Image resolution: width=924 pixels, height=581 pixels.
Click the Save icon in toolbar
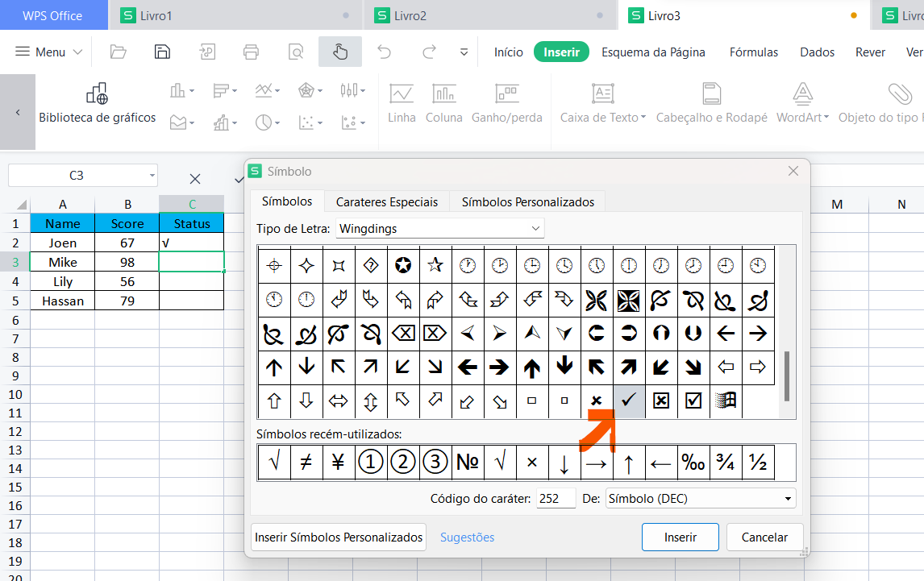click(x=162, y=52)
